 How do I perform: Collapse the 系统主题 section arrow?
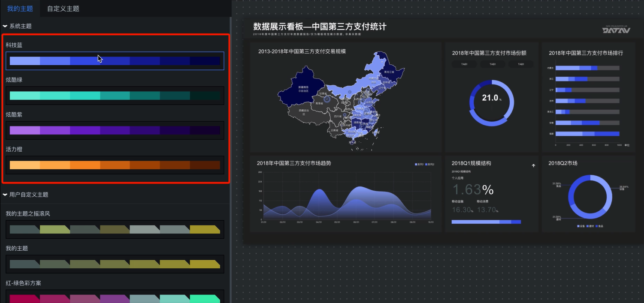point(5,26)
